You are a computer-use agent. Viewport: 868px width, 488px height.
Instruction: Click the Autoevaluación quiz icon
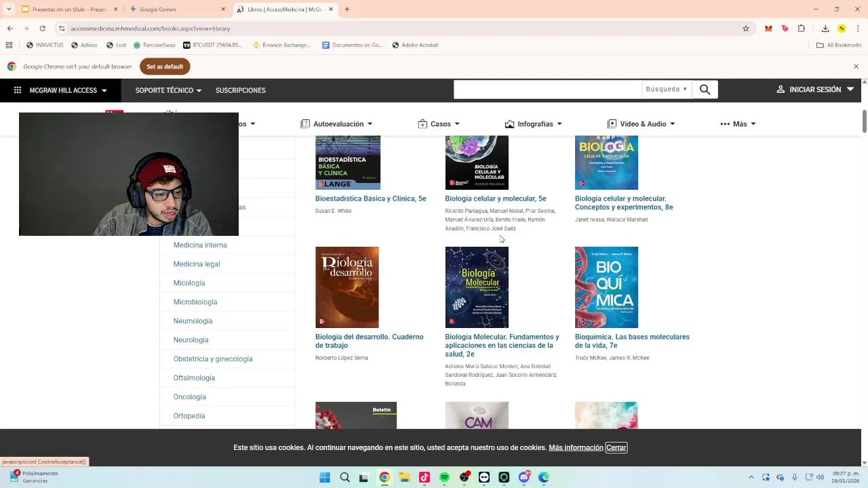(x=305, y=124)
